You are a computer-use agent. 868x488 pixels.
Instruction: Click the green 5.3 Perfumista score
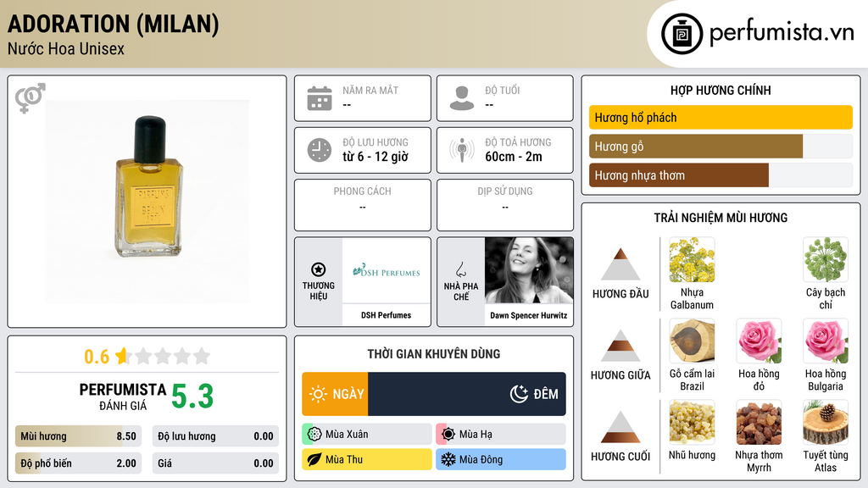[192, 396]
